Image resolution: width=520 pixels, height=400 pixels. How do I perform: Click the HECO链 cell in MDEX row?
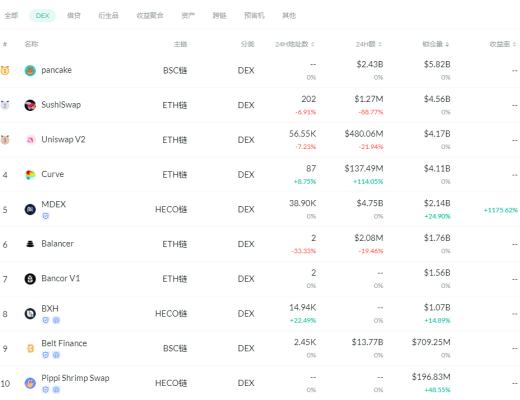171,209
